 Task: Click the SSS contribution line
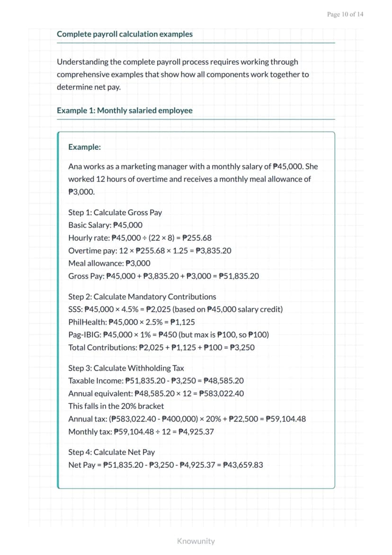click(176, 309)
